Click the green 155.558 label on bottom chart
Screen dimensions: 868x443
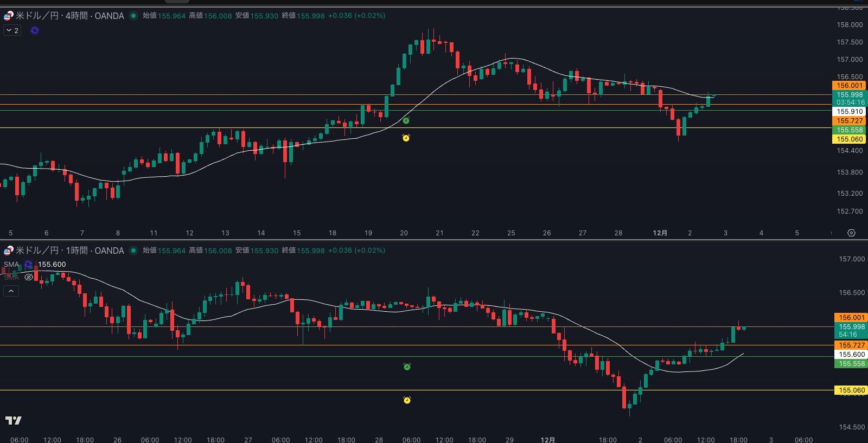click(852, 364)
